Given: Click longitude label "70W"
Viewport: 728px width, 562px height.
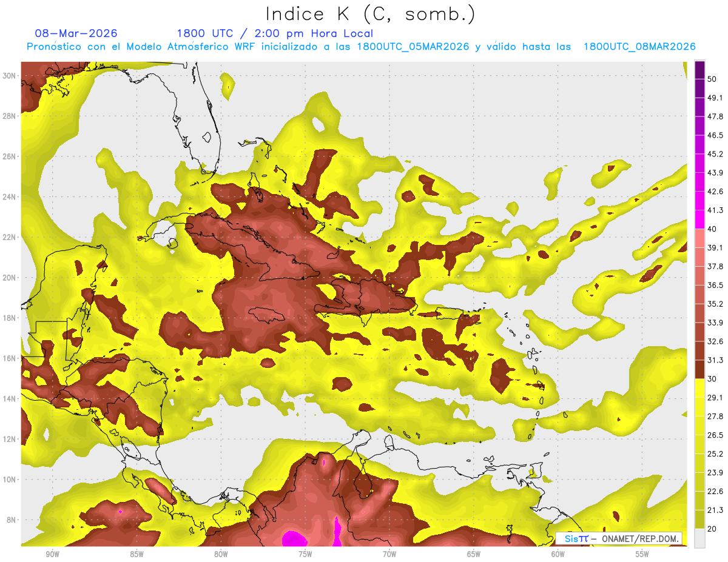Looking at the screenshot, I should [x=389, y=555].
